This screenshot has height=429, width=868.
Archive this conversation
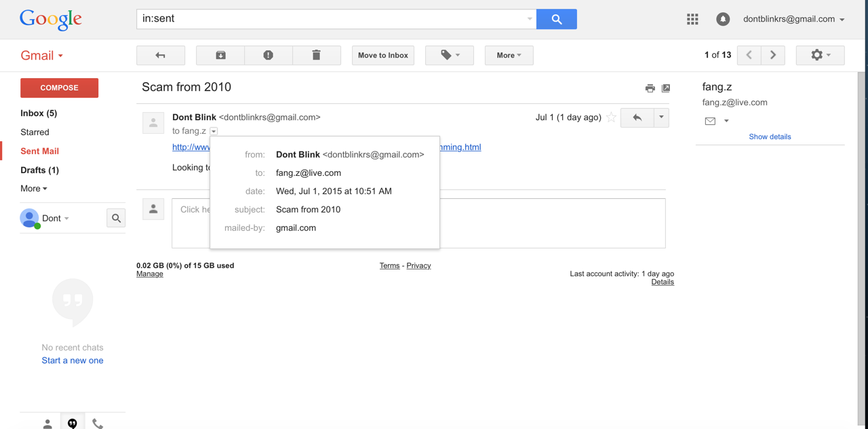click(220, 55)
